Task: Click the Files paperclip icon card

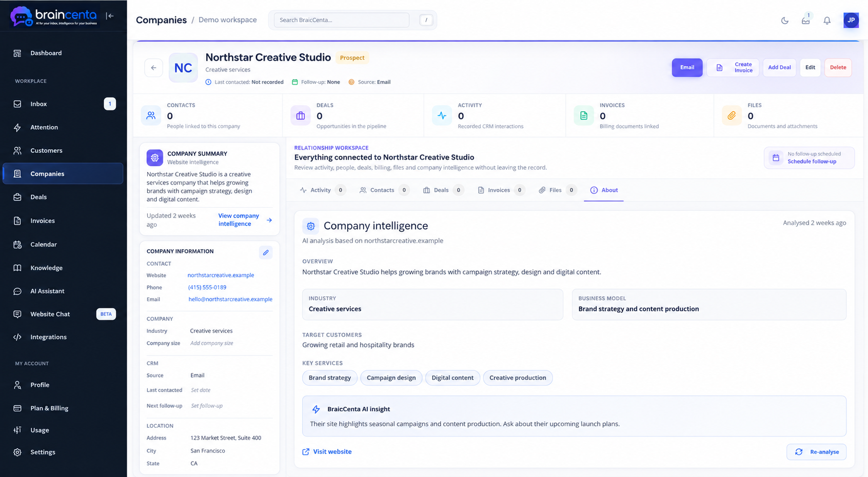Action: click(732, 115)
